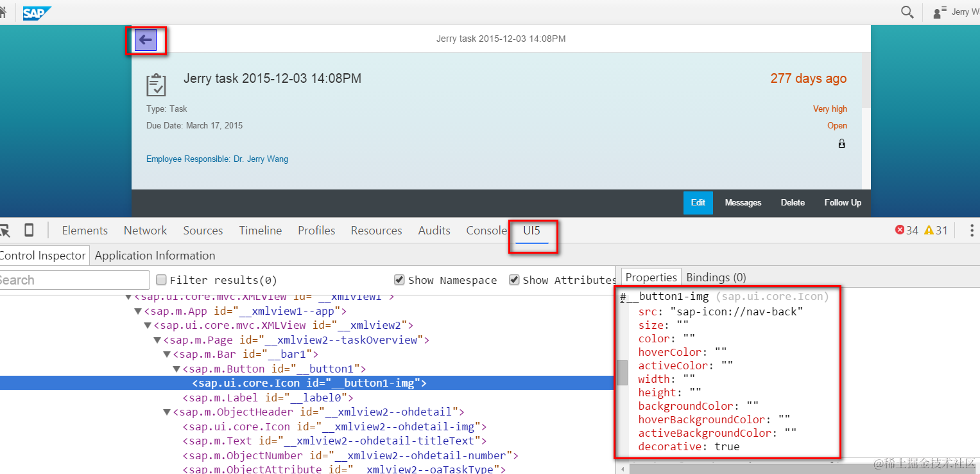Click the task page vertical scrollbar
This screenshot has width=980, height=474.
tap(866, 80)
